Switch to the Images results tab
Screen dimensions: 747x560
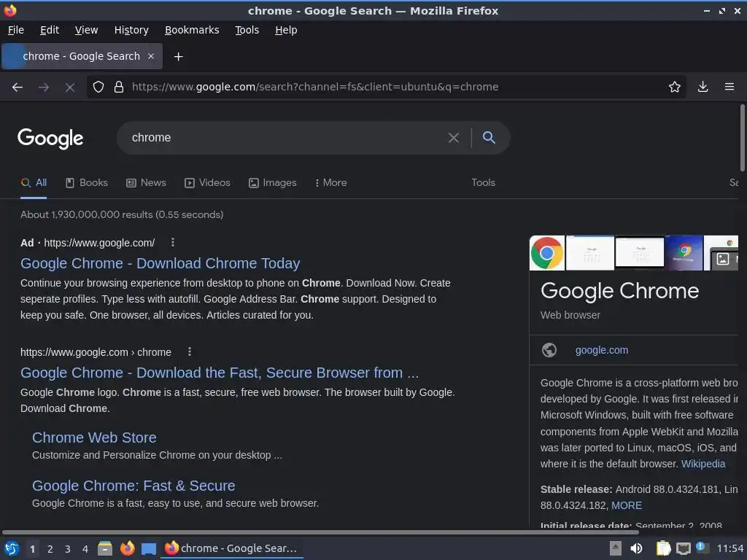(x=273, y=183)
